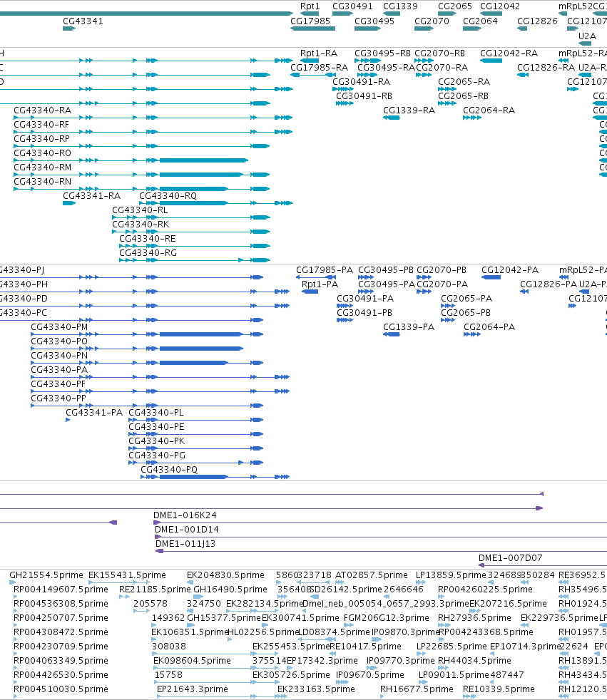Open the CG43340-PF protein label
Viewport: 607px width, 700px height.
coord(58,384)
